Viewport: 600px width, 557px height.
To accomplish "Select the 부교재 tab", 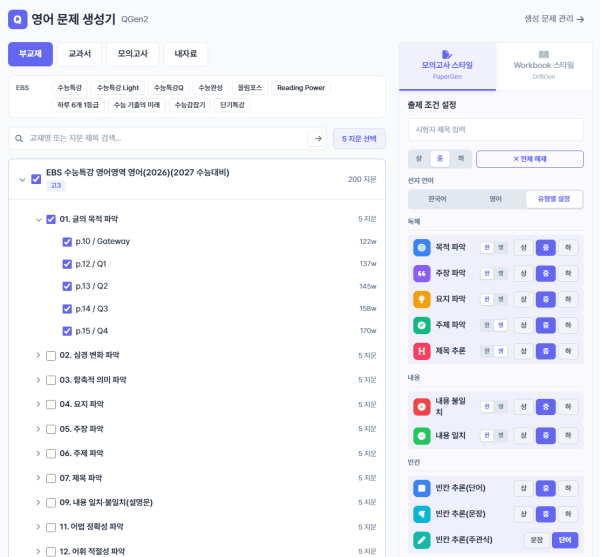I will tap(30, 54).
